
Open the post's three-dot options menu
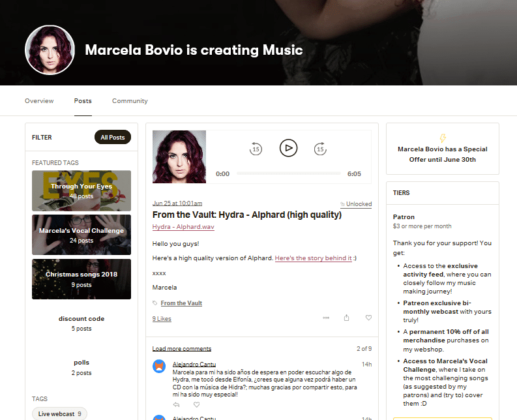pos(326,318)
